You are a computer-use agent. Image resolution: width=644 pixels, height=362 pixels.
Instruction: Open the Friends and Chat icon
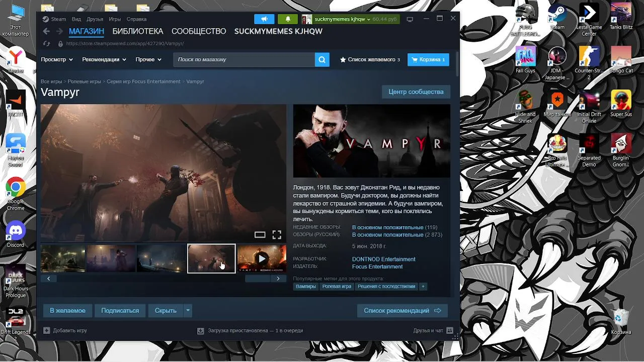[x=449, y=331]
